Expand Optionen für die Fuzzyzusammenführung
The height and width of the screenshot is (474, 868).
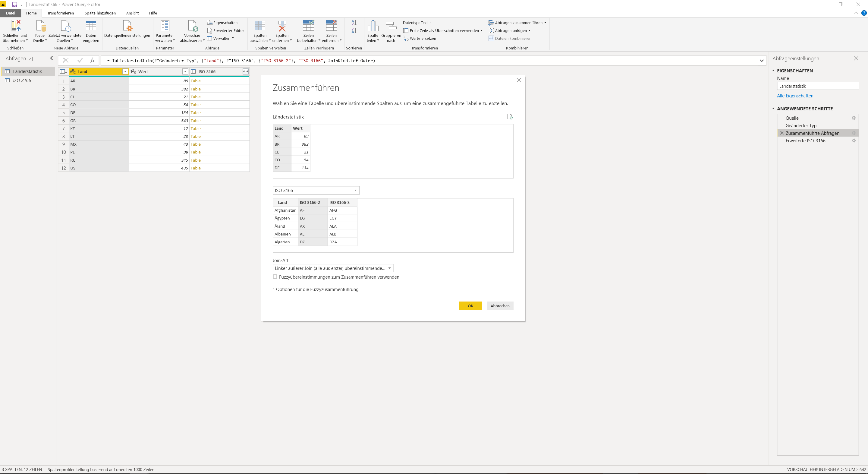(315, 289)
